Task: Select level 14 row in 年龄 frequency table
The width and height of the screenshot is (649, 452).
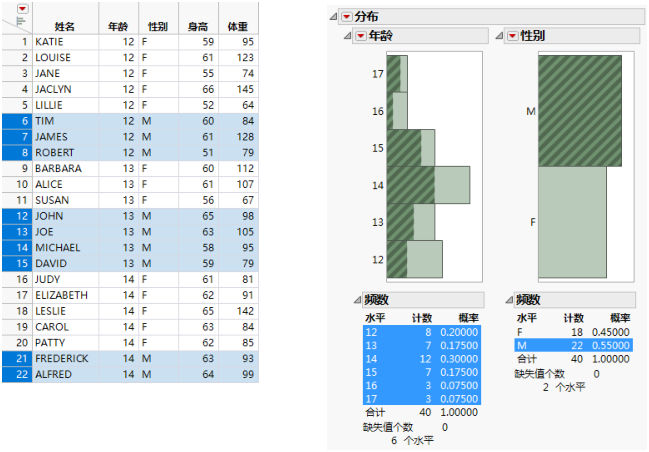Action: coord(422,359)
